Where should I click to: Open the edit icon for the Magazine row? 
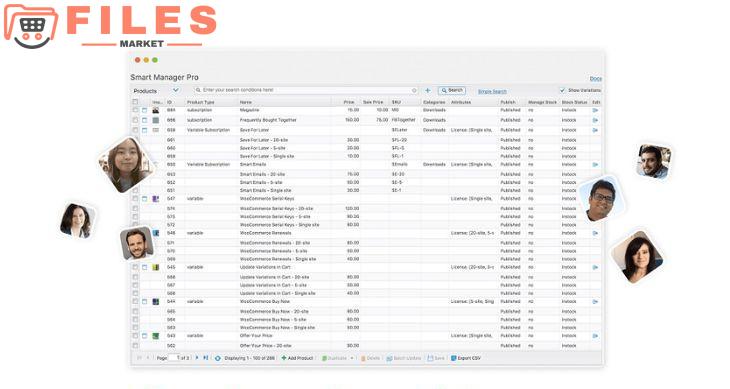[595, 110]
